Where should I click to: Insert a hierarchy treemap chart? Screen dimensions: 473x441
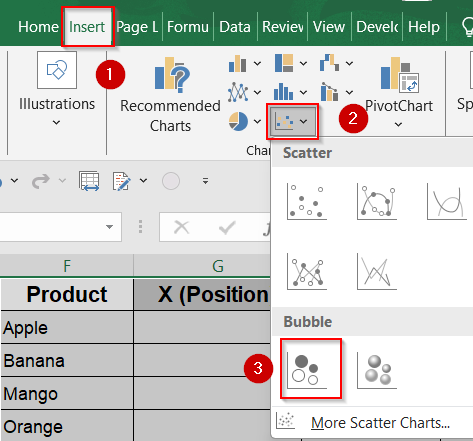coord(284,63)
